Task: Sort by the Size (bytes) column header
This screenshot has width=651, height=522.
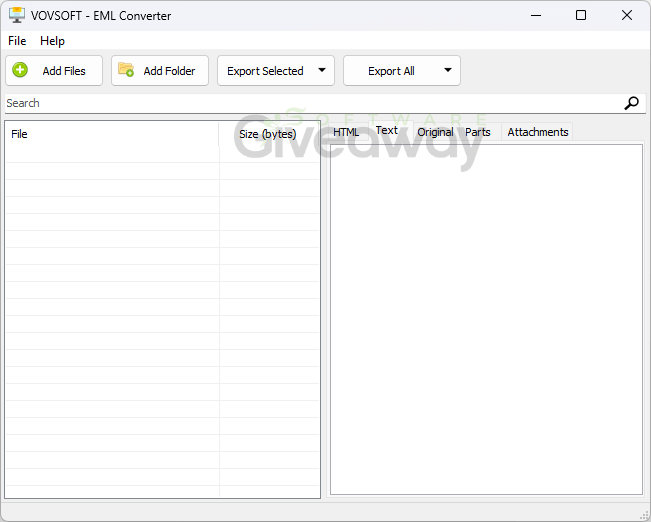Action: click(269, 134)
